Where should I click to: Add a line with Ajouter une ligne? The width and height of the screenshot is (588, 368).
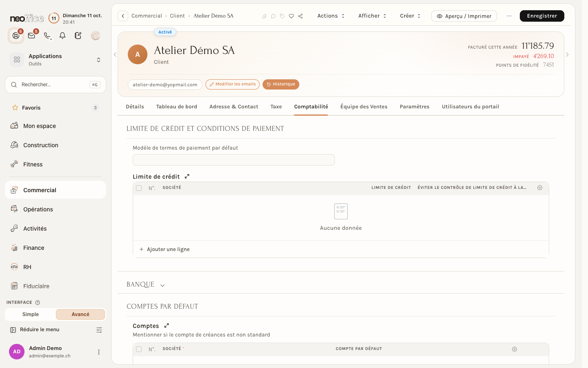click(165, 249)
